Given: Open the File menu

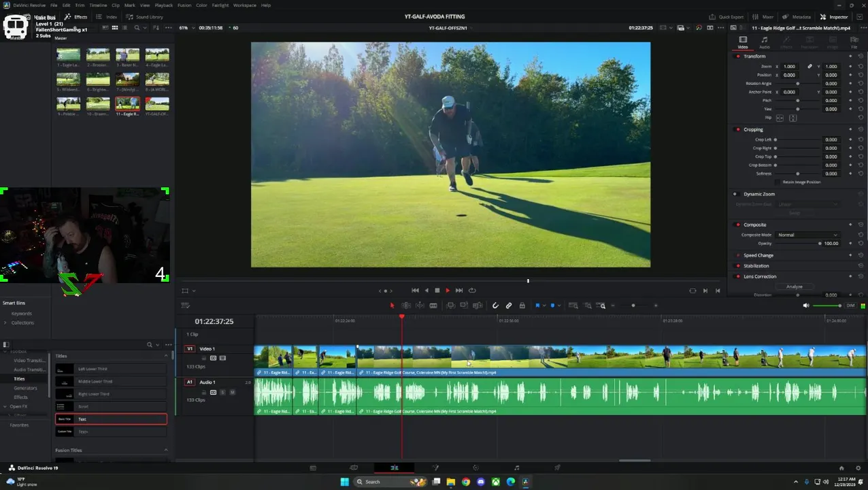Looking at the screenshot, I should (54, 5).
